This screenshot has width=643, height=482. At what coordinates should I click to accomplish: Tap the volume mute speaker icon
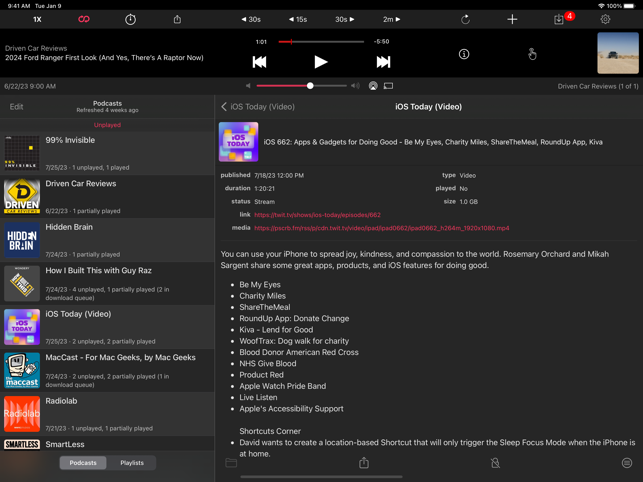248,86
